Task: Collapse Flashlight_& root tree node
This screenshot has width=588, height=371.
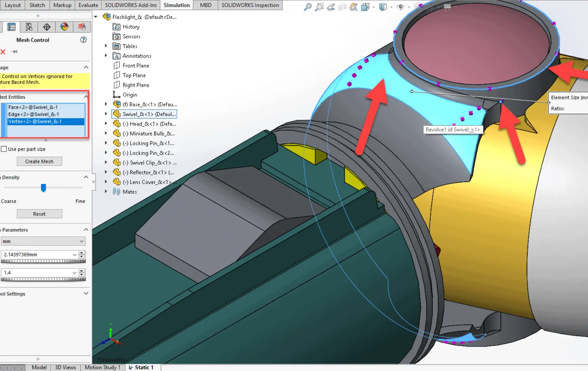Action: point(96,17)
